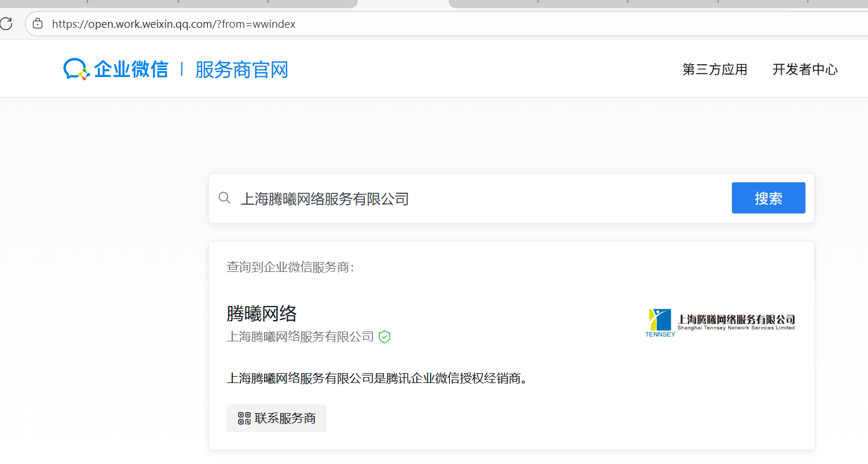The image size is (868, 464).
Task: Click the green verified badge next to company name
Action: (384, 337)
